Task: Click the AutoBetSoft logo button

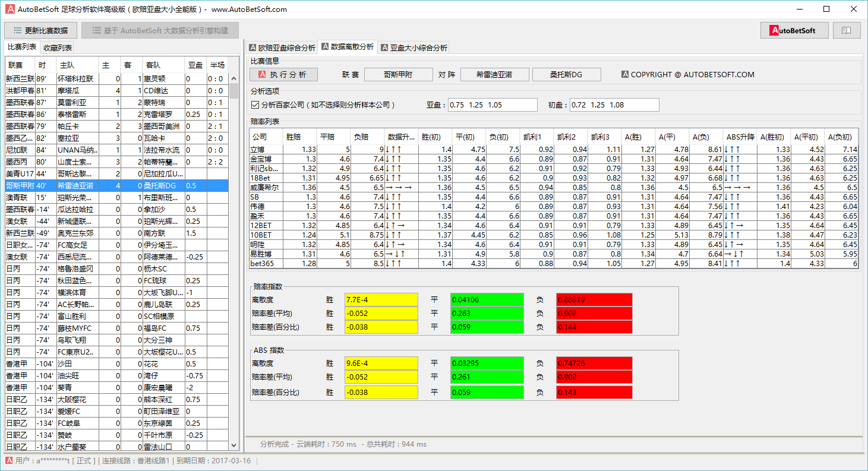Action: click(x=794, y=30)
